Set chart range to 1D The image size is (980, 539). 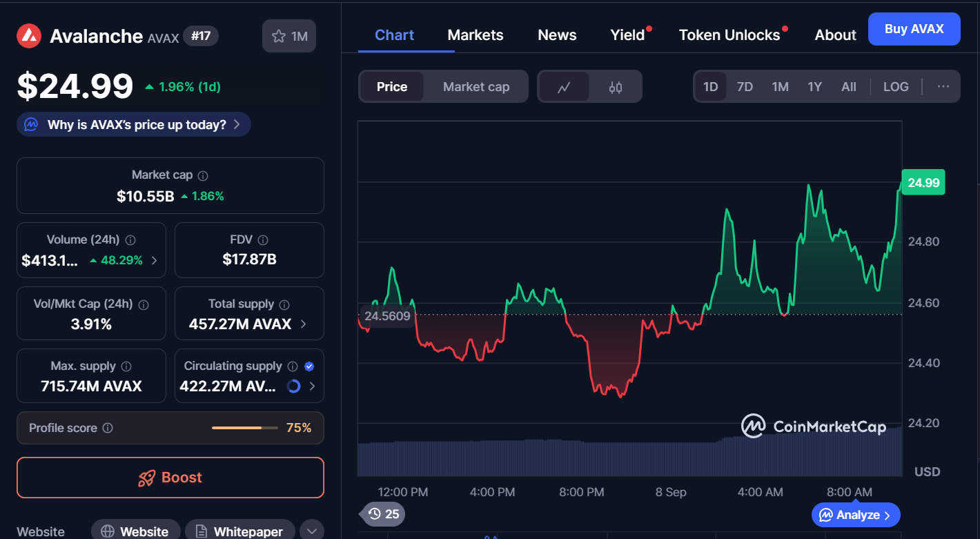(x=711, y=87)
